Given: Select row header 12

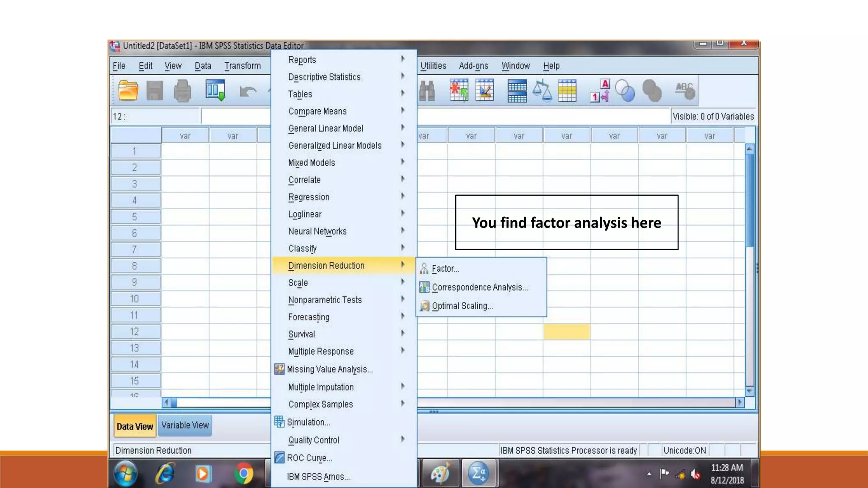Looking at the screenshot, I should tap(136, 332).
